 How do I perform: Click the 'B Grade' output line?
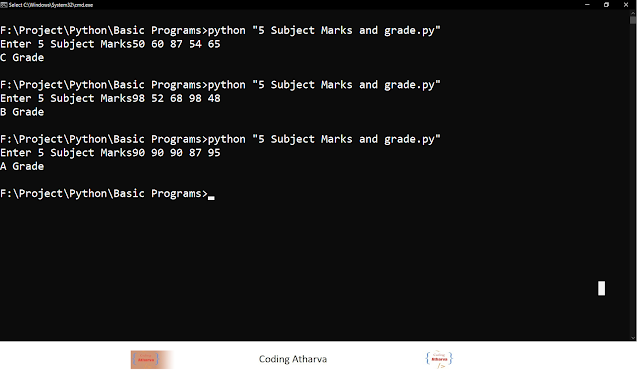pyautogui.click(x=22, y=112)
